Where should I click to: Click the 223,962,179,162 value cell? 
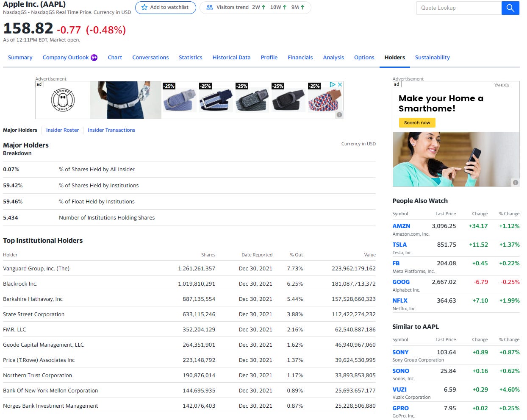click(x=354, y=269)
